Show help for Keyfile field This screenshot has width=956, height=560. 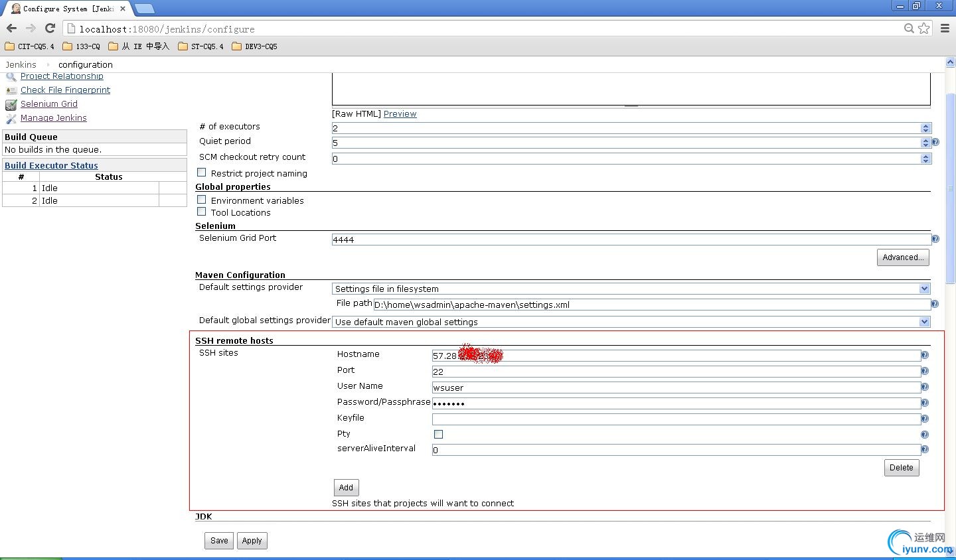pyautogui.click(x=925, y=419)
